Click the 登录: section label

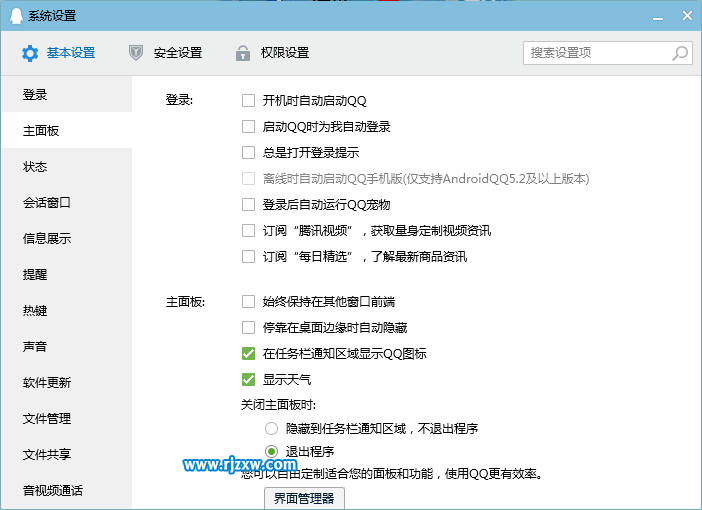click(x=179, y=100)
